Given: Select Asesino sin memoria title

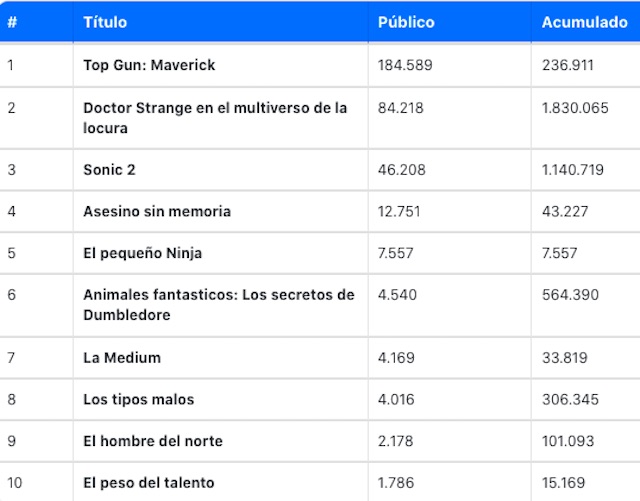Looking at the screenshot, I should [157, 211].
